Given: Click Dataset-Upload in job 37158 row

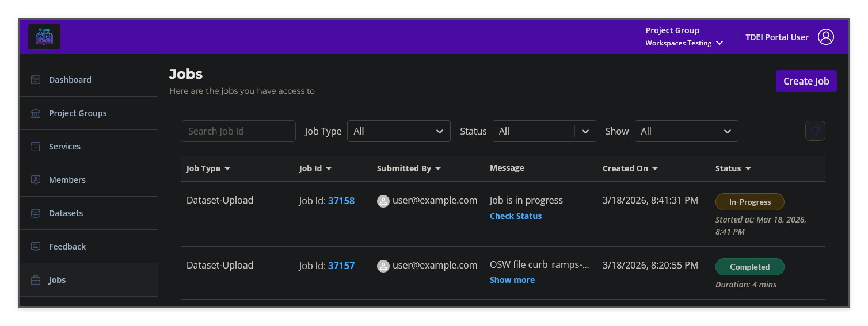Looking at the screenshot, I should (220, 201).
